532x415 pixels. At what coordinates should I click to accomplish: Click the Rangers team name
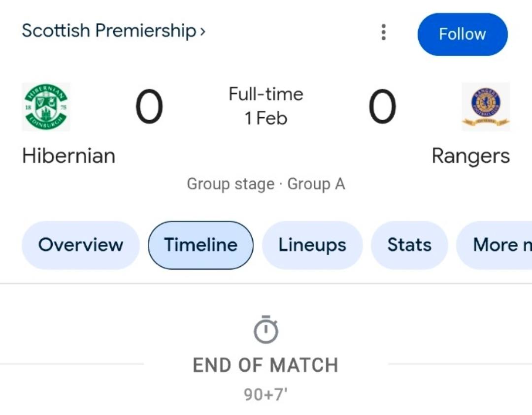point(470,157)
